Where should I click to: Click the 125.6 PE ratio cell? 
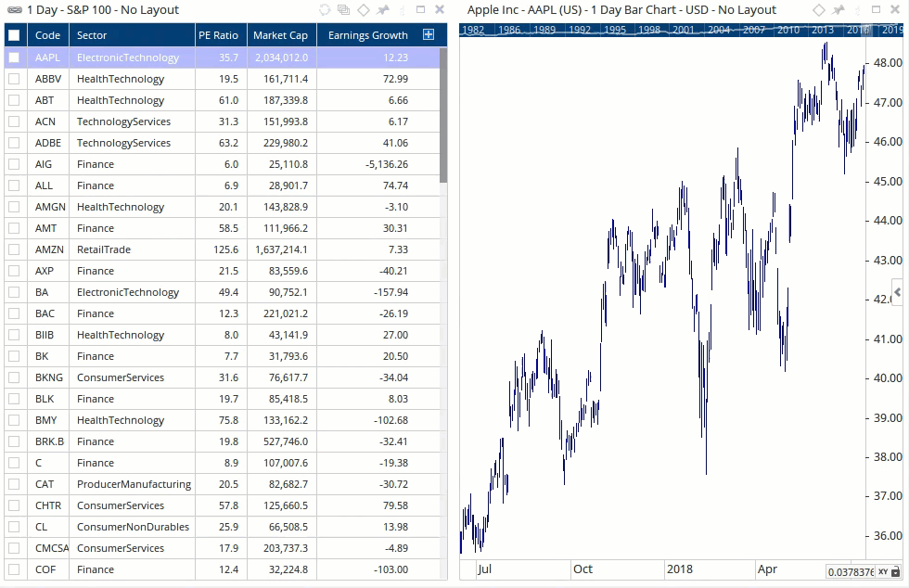[221, 249]
